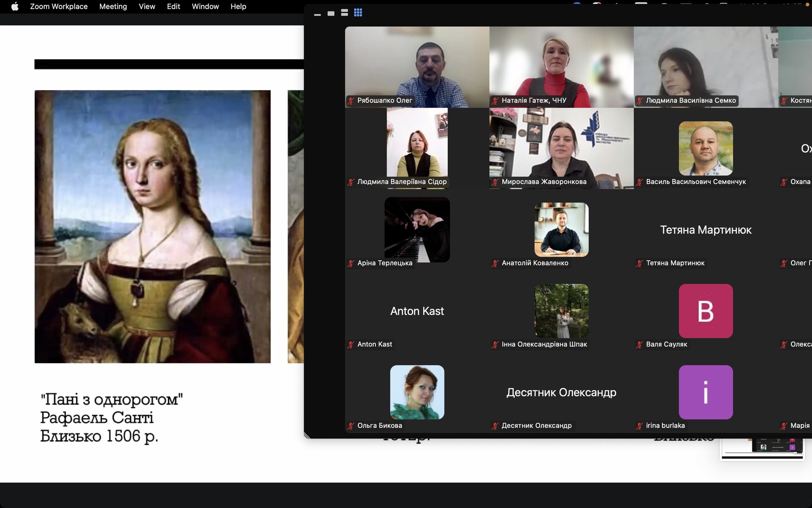This screenshot has height=508, width=812.
Task: Select Наталія Гатеж's video tile
Action: tap(561, 67)
